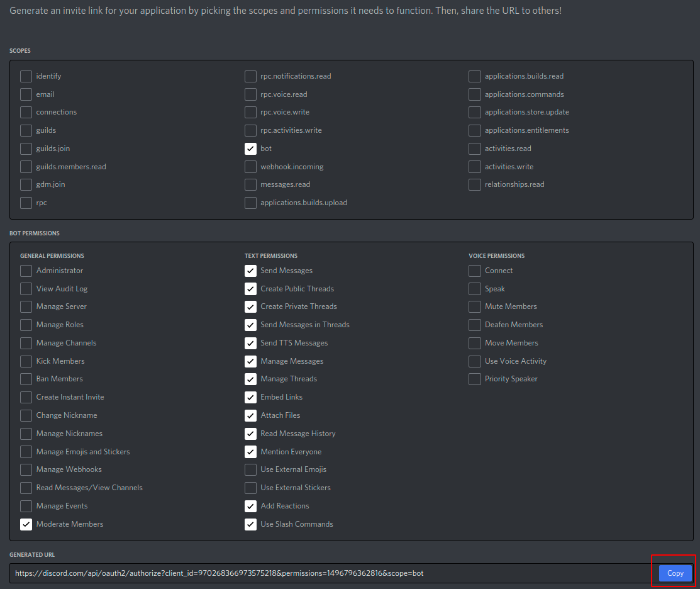The width and height of the screenshot is (700, 589).
Task: Check the webhook.incoming scope
Action: 250,167
